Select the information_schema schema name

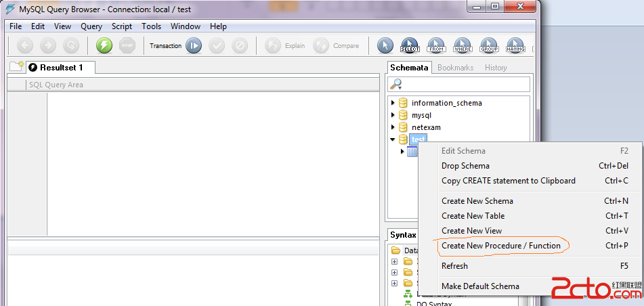[447, 103]
